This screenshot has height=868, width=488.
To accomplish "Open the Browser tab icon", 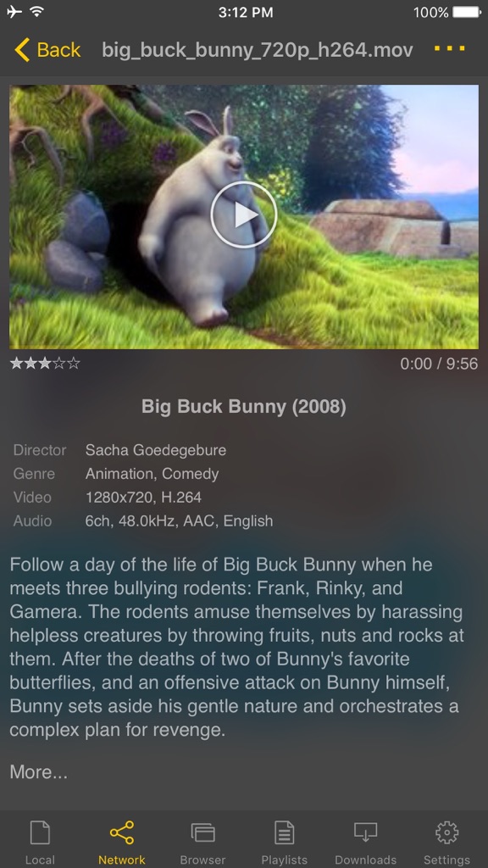I will 202,832.
